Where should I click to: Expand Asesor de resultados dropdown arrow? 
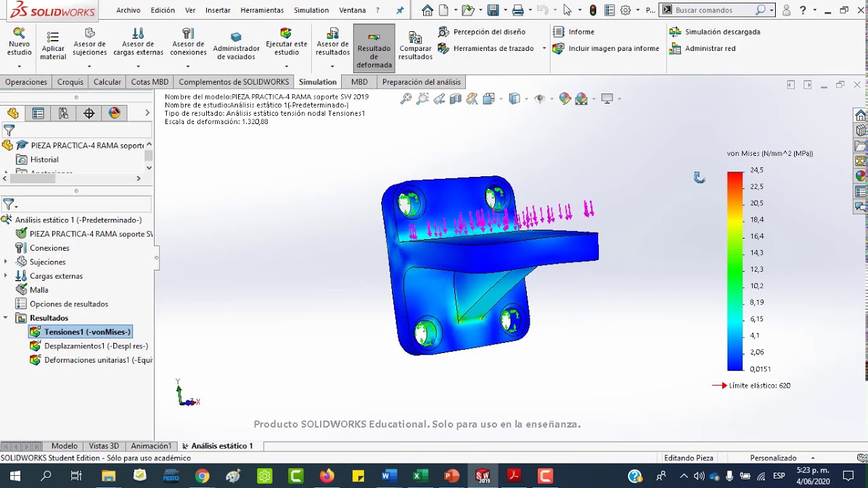332,66
